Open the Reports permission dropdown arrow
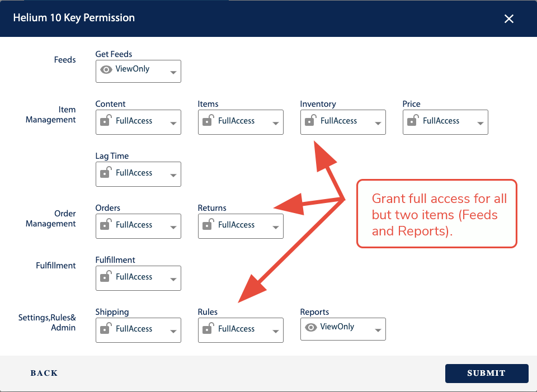Viewport: 537px width, 392px height. point(378,330)
